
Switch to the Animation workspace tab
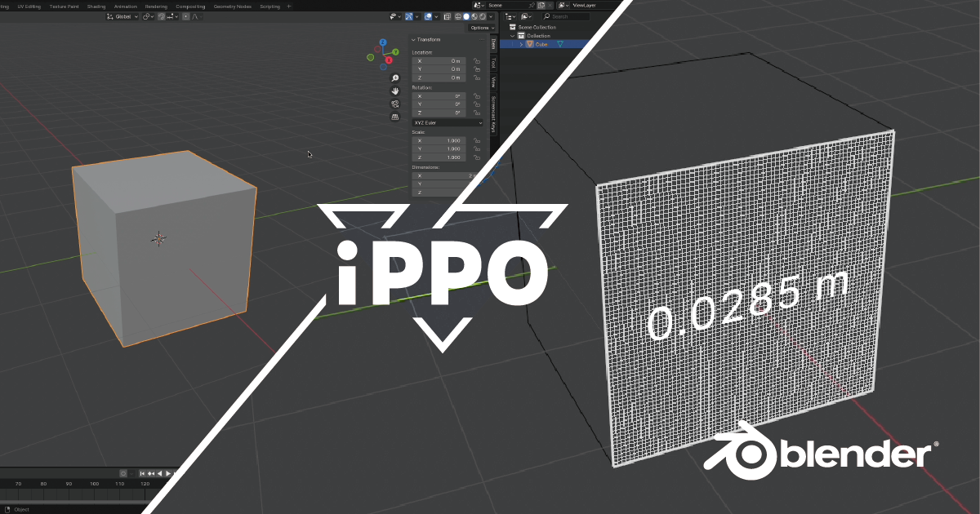click(126, 6)
